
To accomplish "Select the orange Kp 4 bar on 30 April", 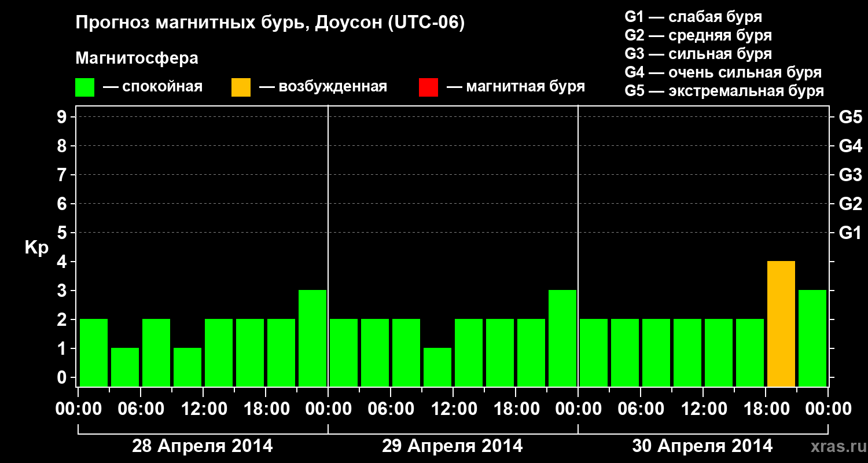I will 781,324.
